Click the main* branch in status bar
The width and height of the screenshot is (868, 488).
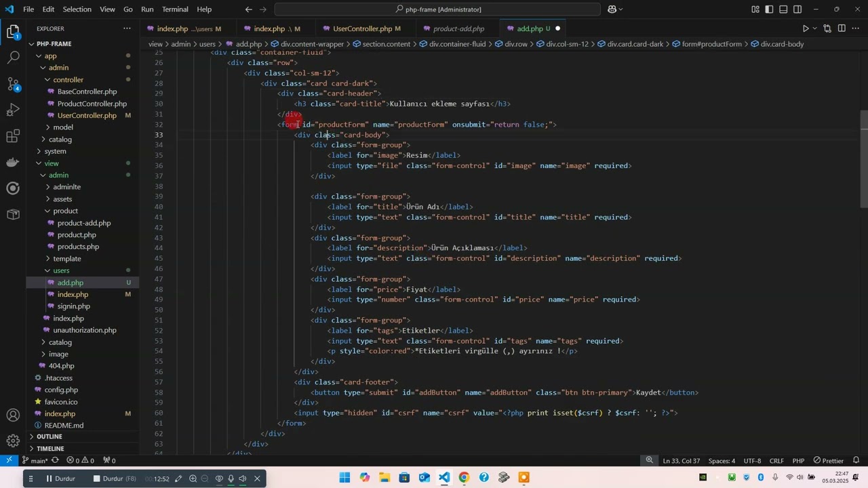click(x=34, y=461)
